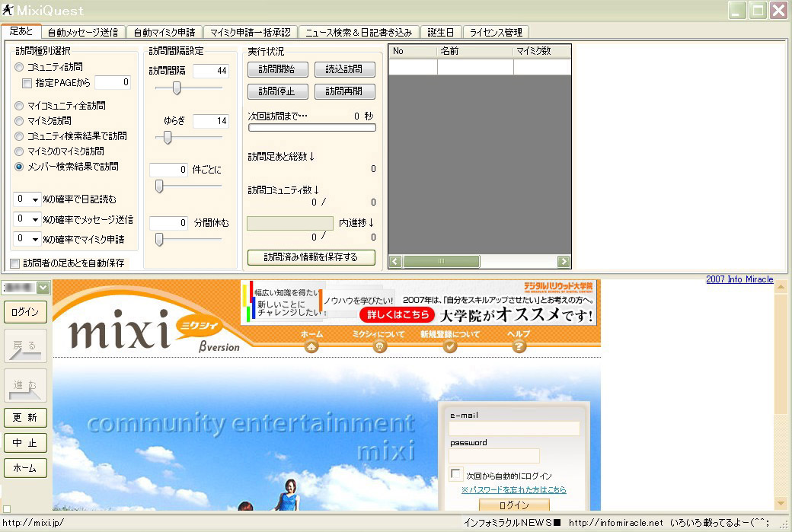The image size is (792, 532).
Task: Select コミュニティ検索結果で訪問 radio option
Action: pos(19,136)
